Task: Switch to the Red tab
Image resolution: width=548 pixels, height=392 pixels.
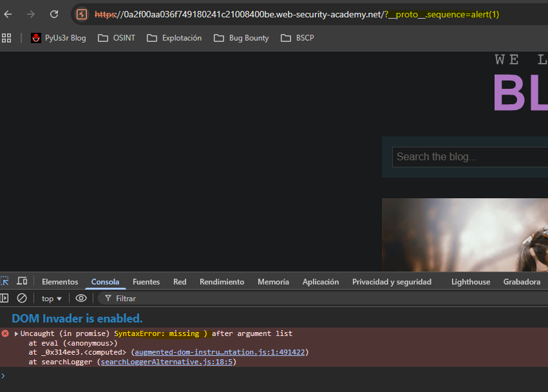Action: coord(180,282)
